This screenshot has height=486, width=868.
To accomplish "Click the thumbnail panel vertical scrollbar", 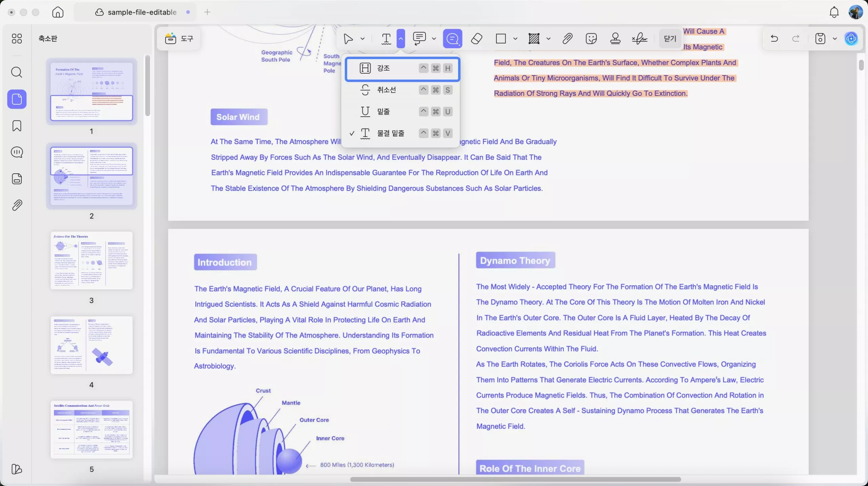I will (x=147, y=86).
